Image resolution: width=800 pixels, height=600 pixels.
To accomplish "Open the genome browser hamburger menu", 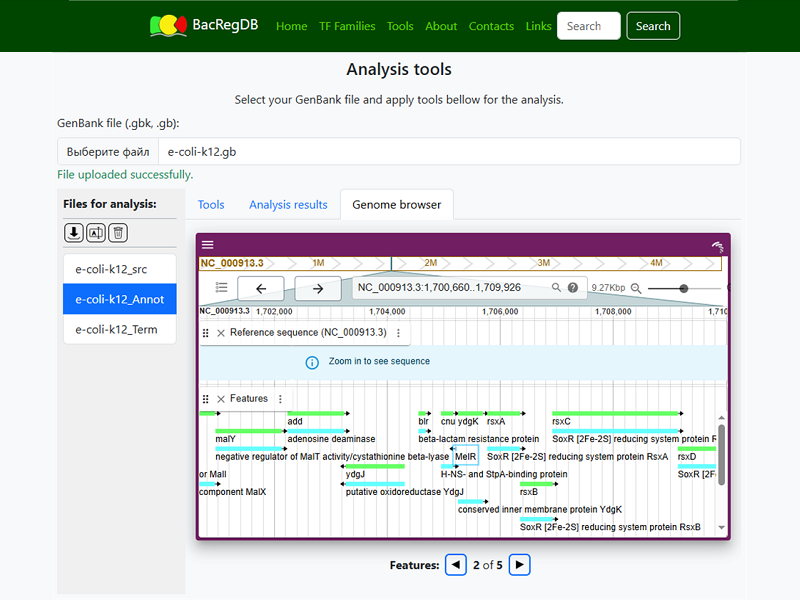I will tap(208, 245).
